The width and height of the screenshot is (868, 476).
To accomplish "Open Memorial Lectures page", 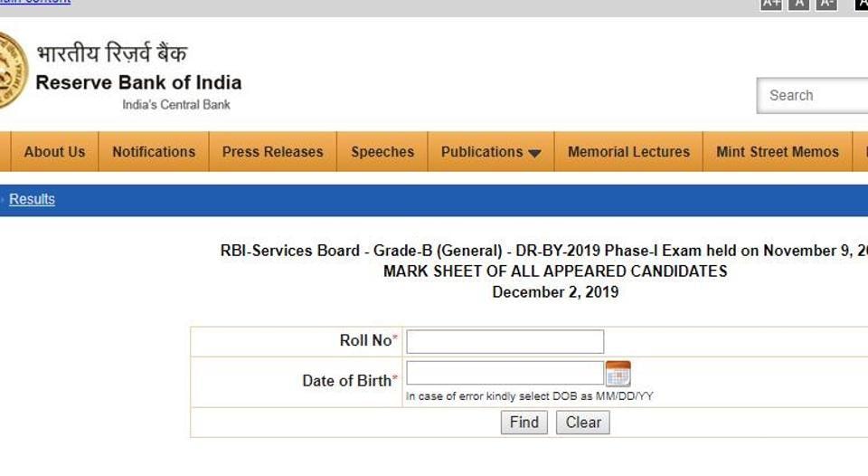I will (629, 152).
